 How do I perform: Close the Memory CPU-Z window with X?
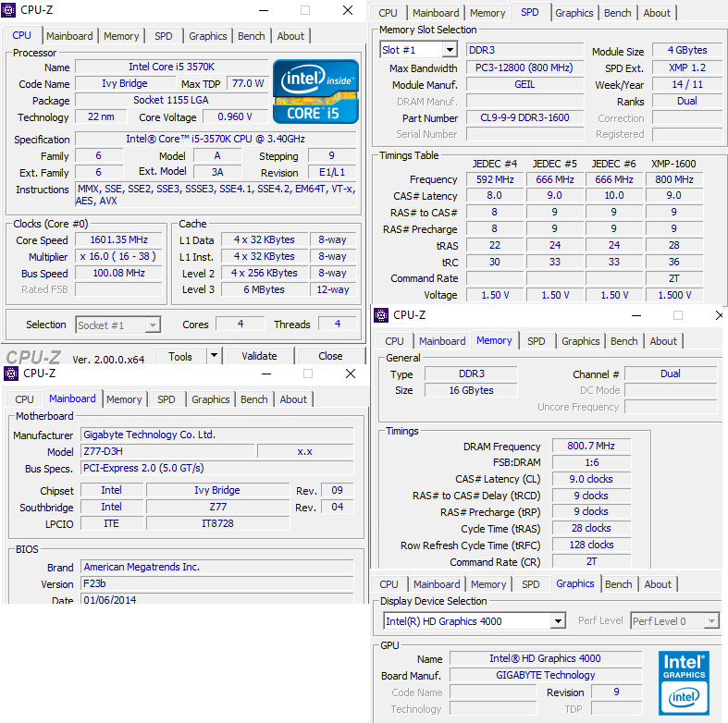coord(719,315)
